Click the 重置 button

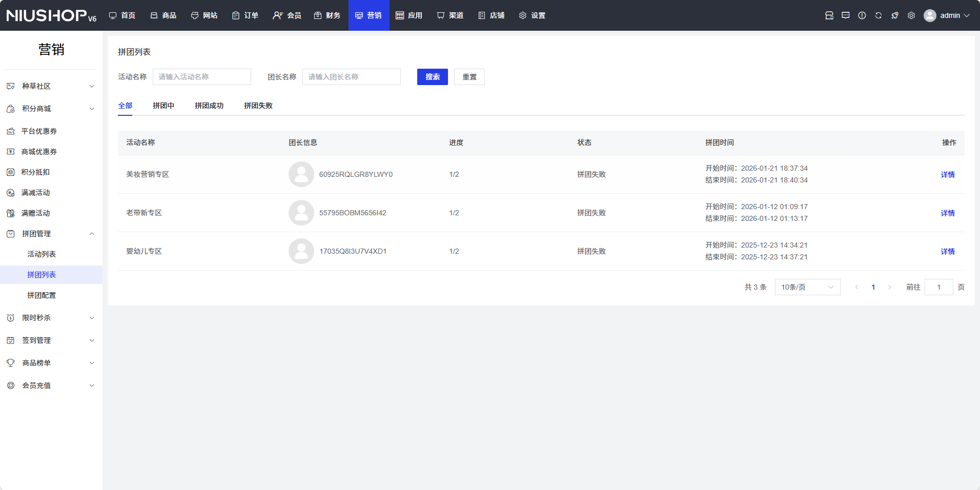coord(469,77)
